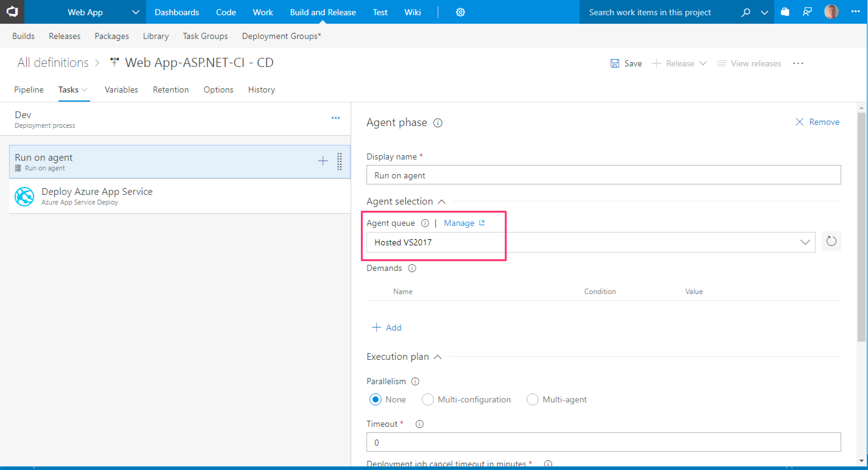Image resolution: width=868 pixels, height=470 pixels.
Task: Select Multi-agent parallelism
Action: pyautogui.click(x=532, y=399)
